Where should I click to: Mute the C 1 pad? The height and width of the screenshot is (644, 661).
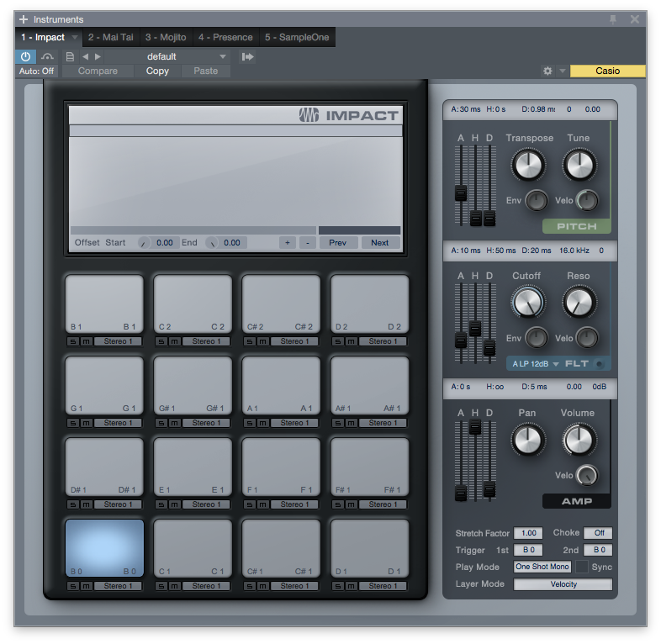(173, 586)
